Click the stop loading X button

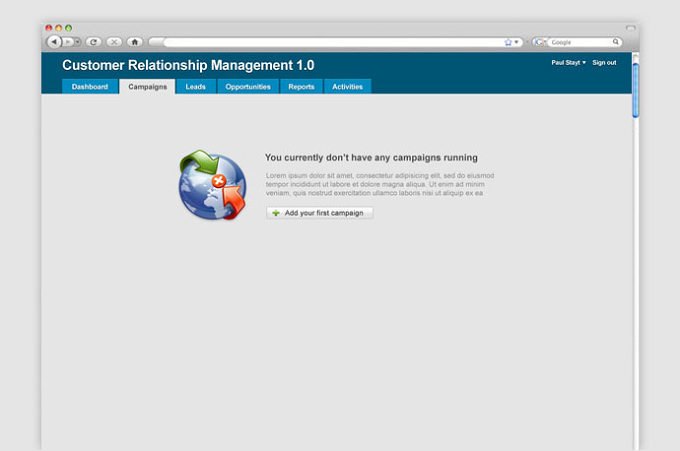[x=114, y=42]
